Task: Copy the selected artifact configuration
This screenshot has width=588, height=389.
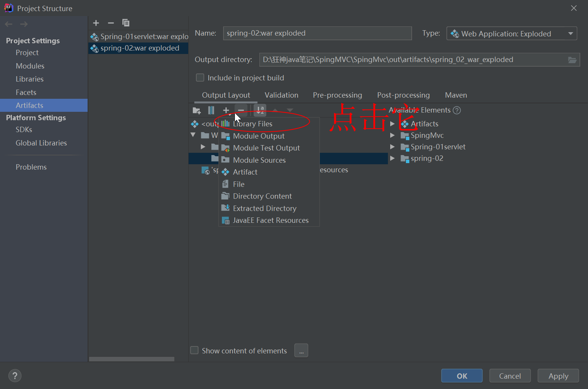Action: (x=126, y=23)
